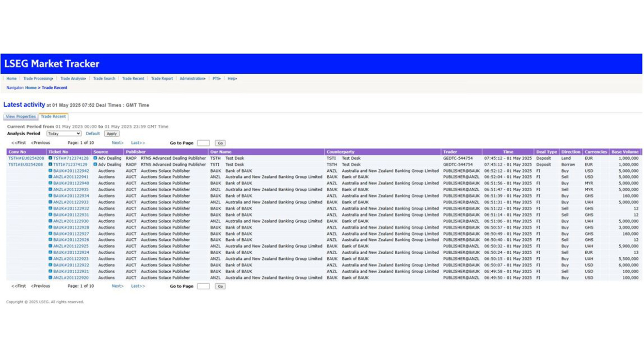Click the Home link in Navigator breadcrumb
This screenshot has width=644, height=362.
pos(30,88)
